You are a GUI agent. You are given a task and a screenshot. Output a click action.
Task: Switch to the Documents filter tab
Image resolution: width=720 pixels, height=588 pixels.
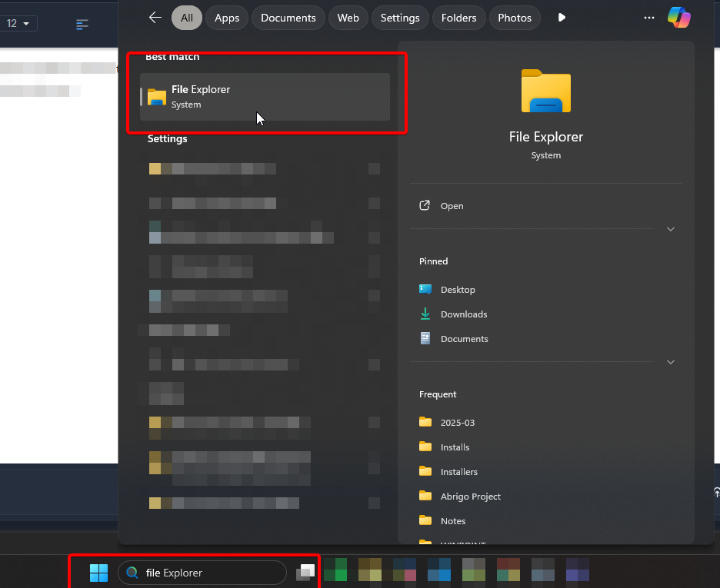click(288, 18)
